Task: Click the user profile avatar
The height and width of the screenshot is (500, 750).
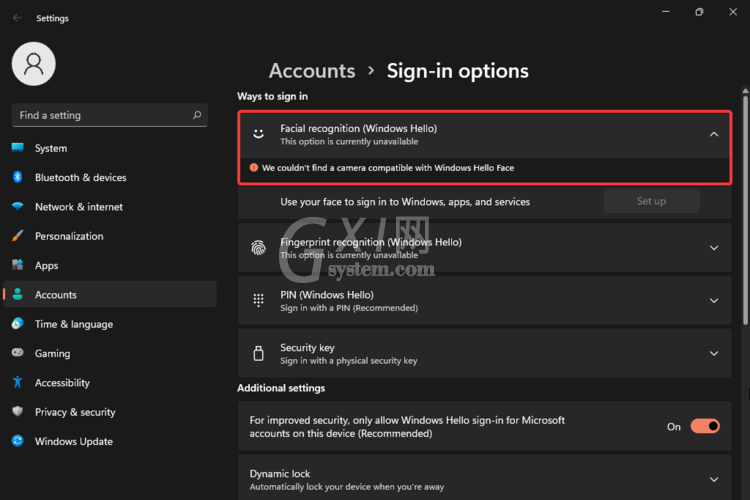Action: [33, 64]
